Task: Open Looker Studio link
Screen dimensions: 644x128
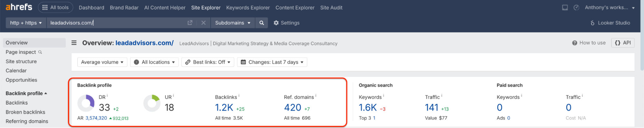Action: tap(610, 23)
